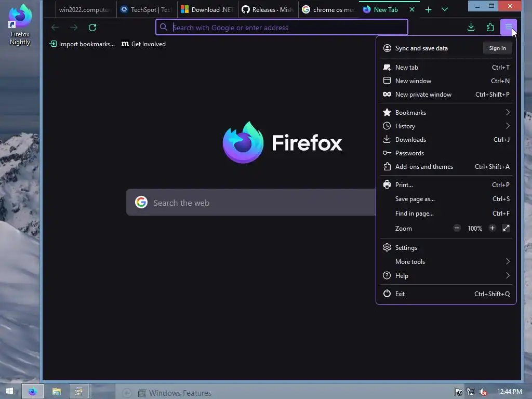Select Sync and save data
Image resolution: width=532 pixels, height=399 pixels.
421,48
